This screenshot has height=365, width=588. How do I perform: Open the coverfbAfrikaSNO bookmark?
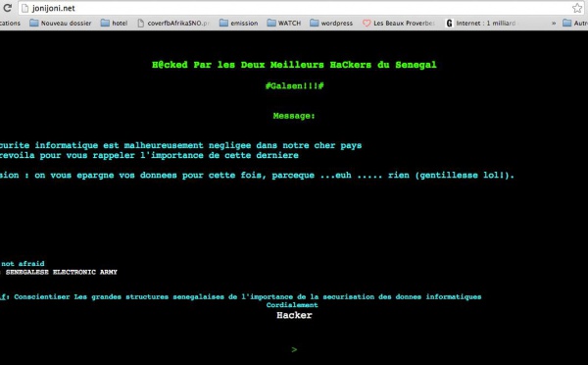[172, 23]
